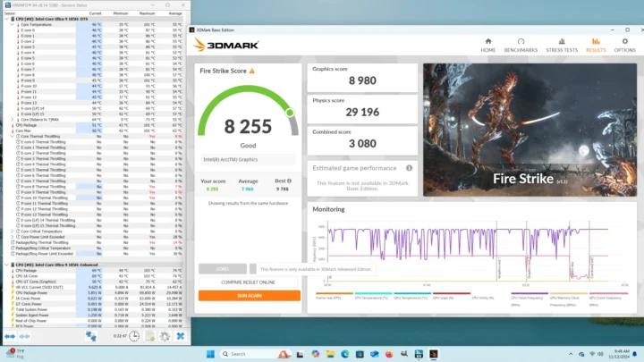644x362 pixels.
Task: Open the Windows Start menu
Action: coord(210,354)
